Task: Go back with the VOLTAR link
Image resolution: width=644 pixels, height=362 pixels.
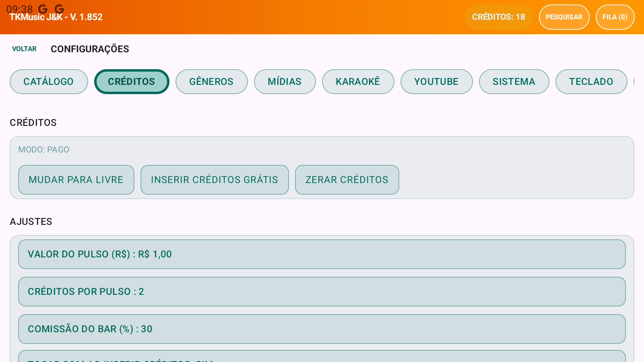Action: click(x=24, y=49)
